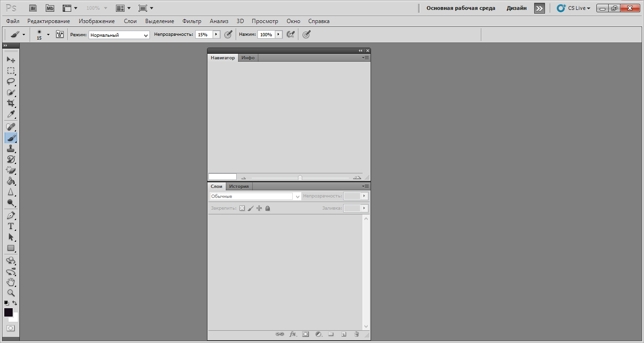This screenshot has width=644, height=343.
Task: Select the Clone Stamp tool
Action: coord(10,149)
